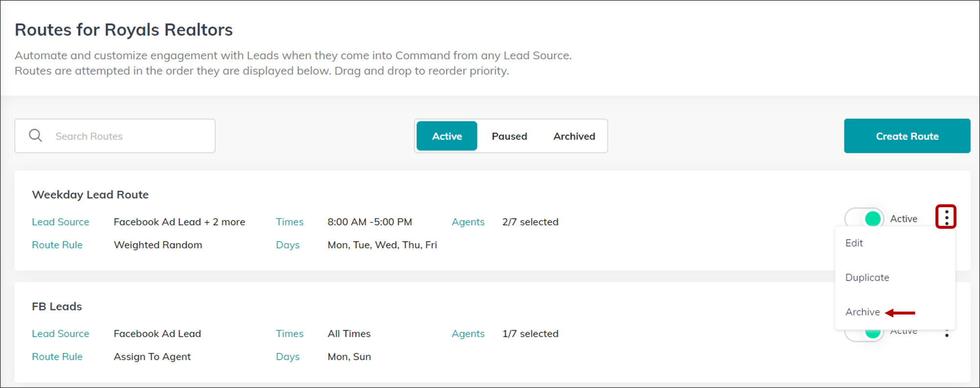Click Times link under Weekday Lead Route

[290, 222]
